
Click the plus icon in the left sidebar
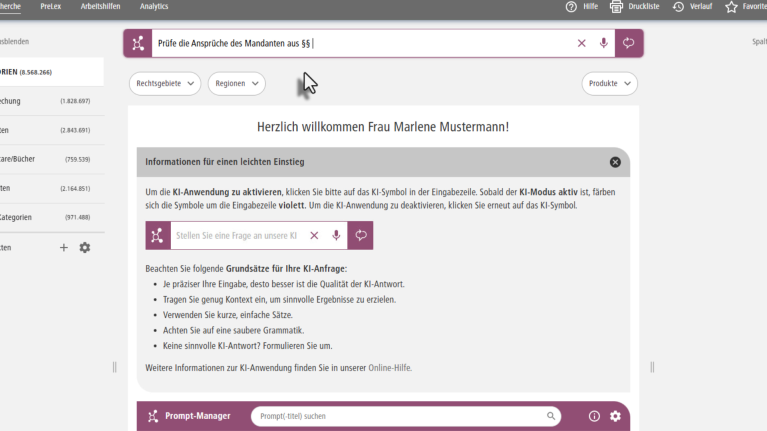[x=64, y=247]
